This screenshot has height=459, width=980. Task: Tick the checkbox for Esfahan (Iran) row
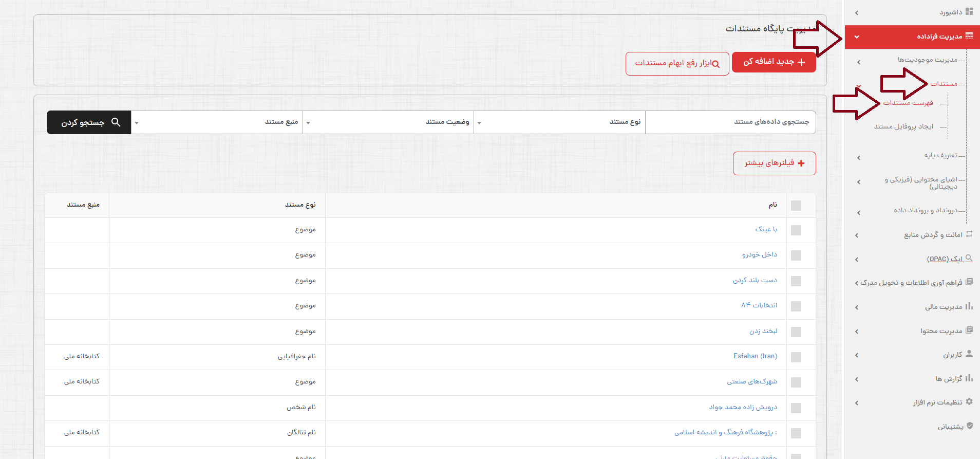pos(796,357)
